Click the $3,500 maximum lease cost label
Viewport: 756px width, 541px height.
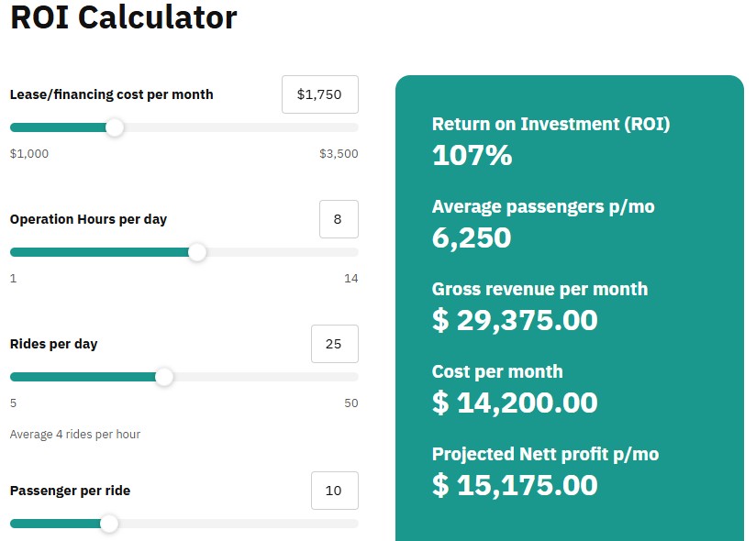click(339, 154)
